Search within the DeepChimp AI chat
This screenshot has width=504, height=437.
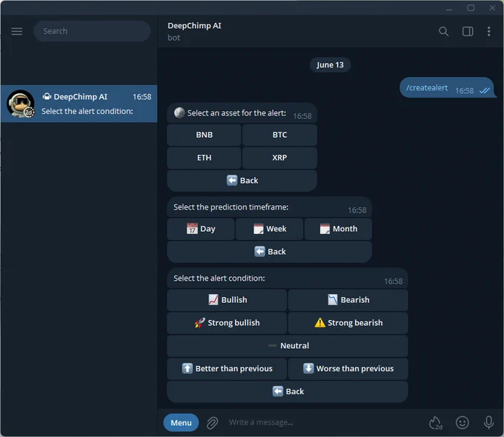coord(443,32)
